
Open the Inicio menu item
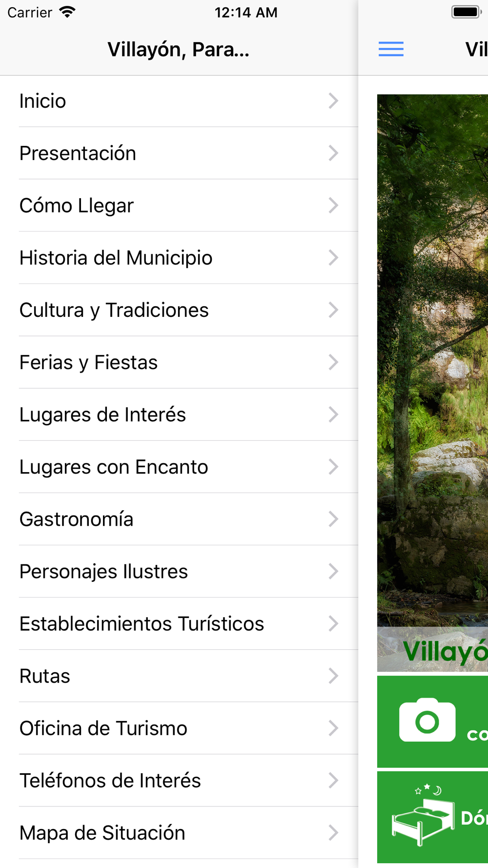179,101
